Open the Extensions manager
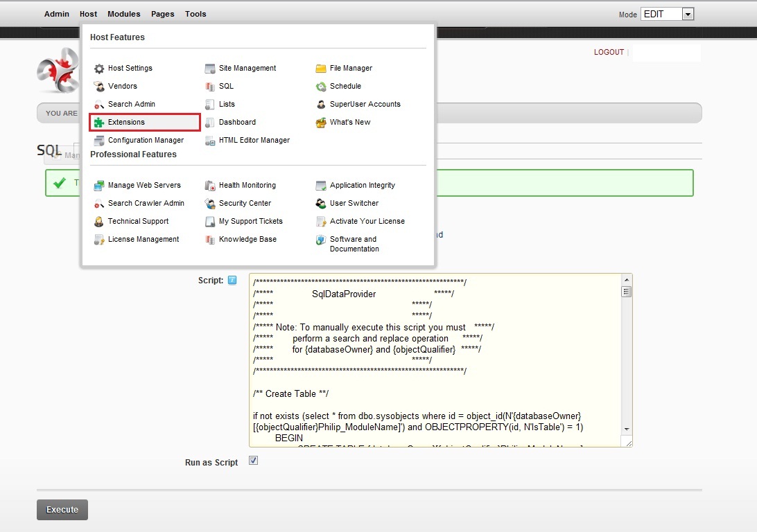The width and height of the screenshot is (757, 532). [x=125, y=121]
